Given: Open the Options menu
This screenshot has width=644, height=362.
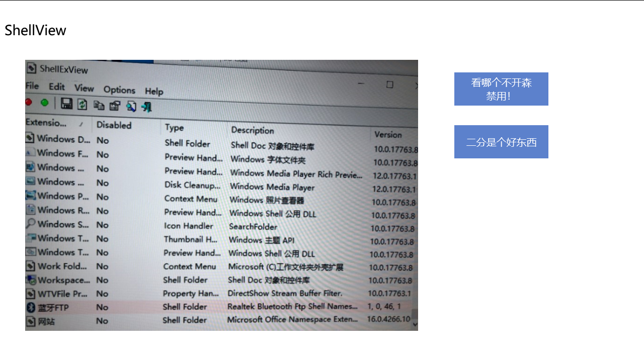Looking at the screenshot, I should (x=119, y=90).
